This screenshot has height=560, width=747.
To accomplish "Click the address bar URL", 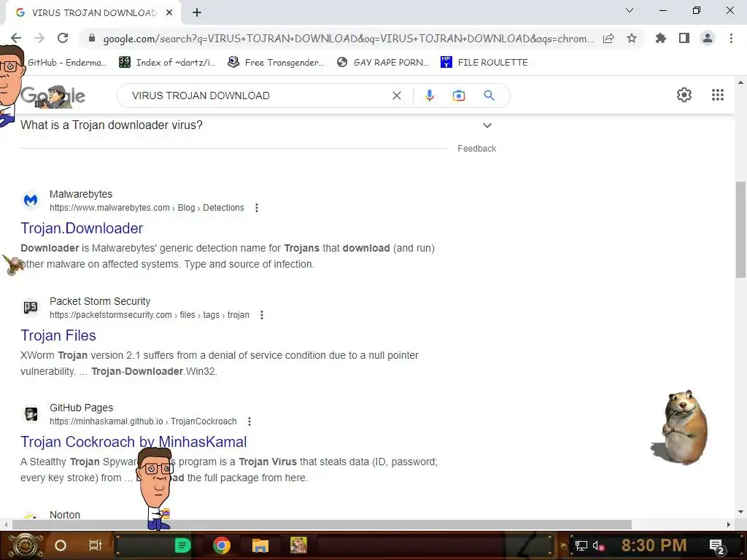I will [348, 39].
